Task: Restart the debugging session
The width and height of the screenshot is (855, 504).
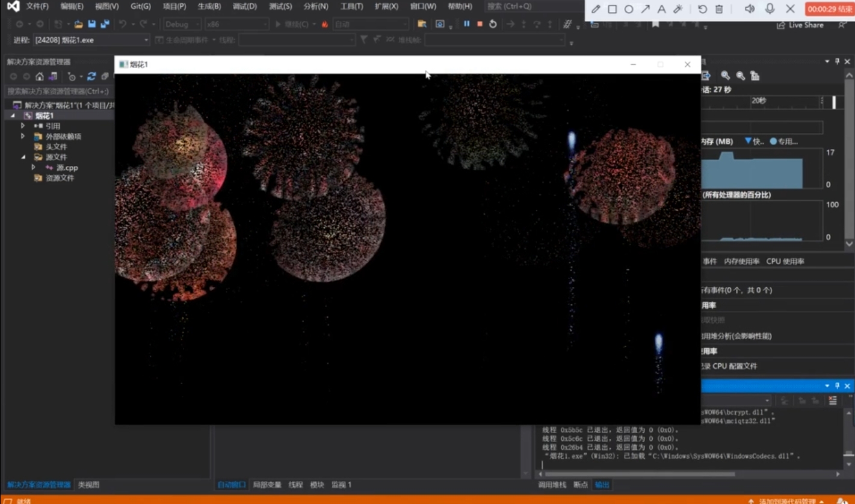Action: [x=493, y=24]
